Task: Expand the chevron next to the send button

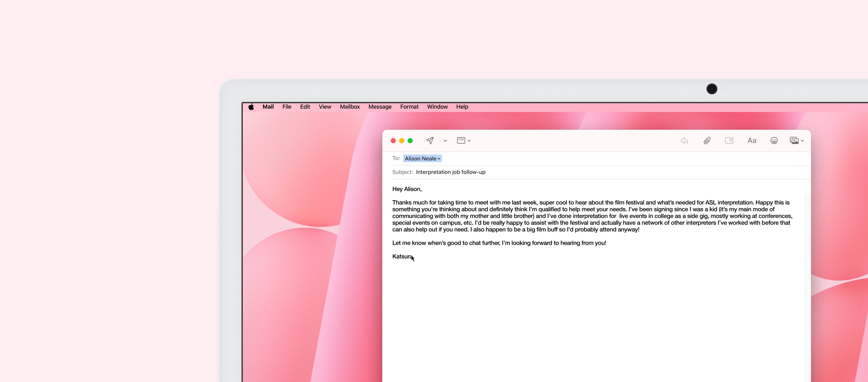Action: click(445, 140)
